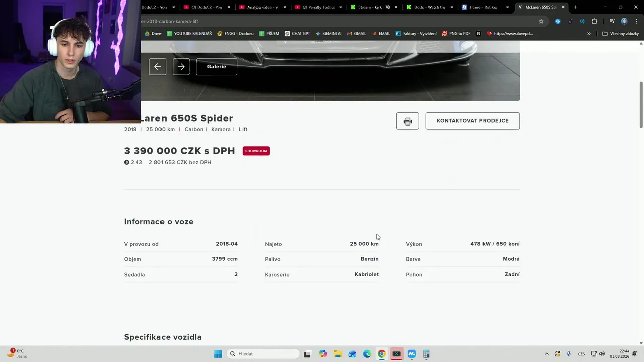Open the red-highlighted app in the taskbar

click(396, 354)
